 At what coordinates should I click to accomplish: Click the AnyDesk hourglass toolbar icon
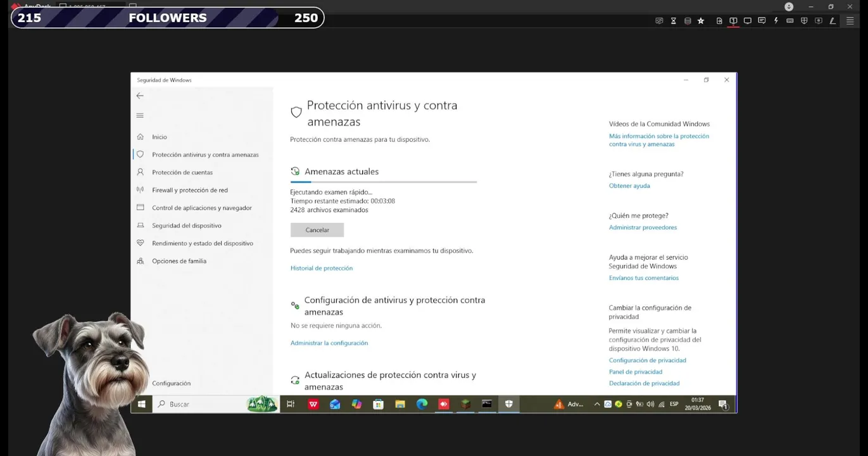[x=674, y=21]
